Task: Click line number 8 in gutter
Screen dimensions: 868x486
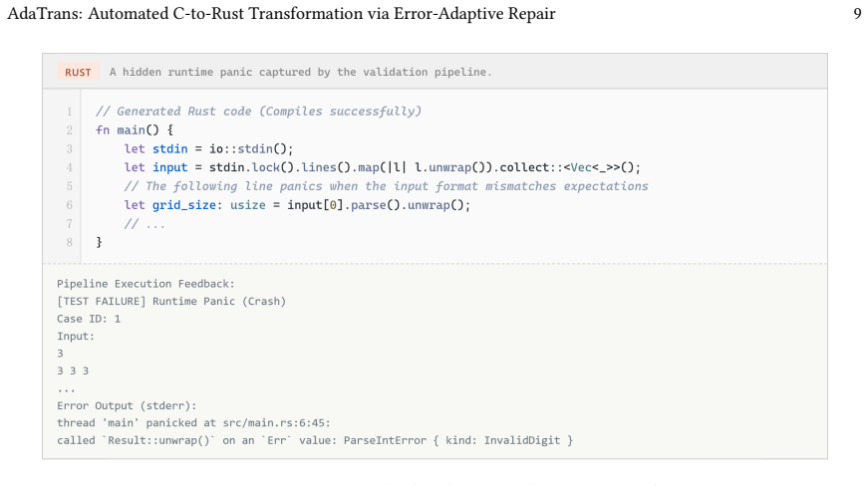Action: pyautogui.click(x=69, y=242)
